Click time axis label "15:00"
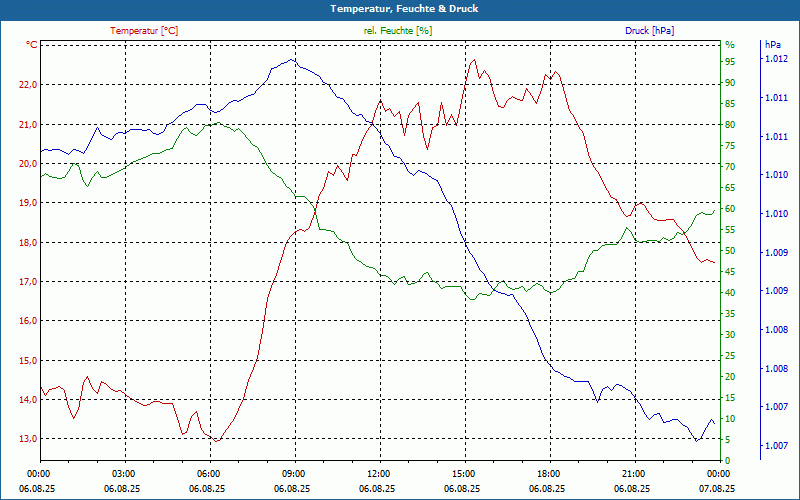800x500 pixels. pos(463,474)
